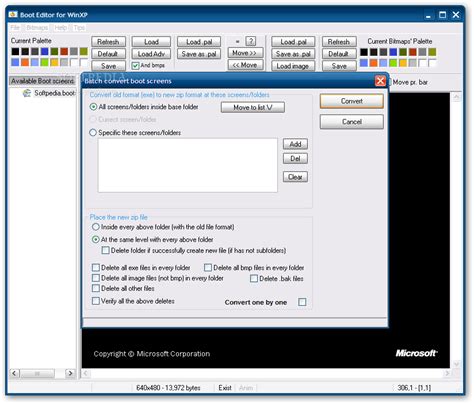
Task: Choose Inside every above folder option
Action: pyautogui.click(x=96, y=227)
